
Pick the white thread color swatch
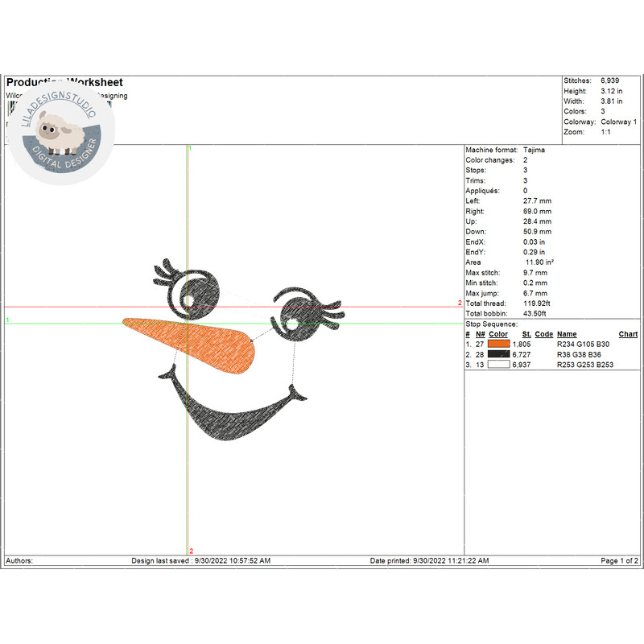pyautogui.click(x=498, y=365)
